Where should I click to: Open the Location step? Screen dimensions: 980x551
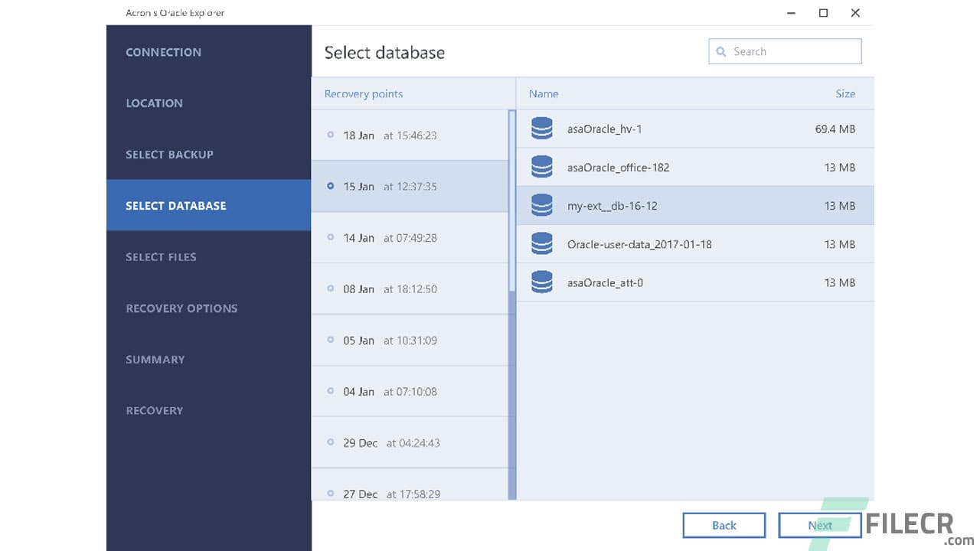[154, 103]
